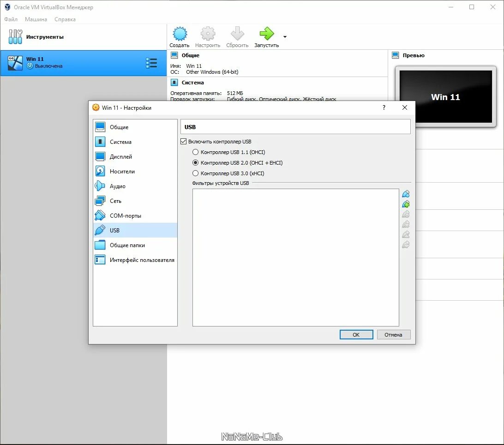Click the Общие section header in details

190,55
